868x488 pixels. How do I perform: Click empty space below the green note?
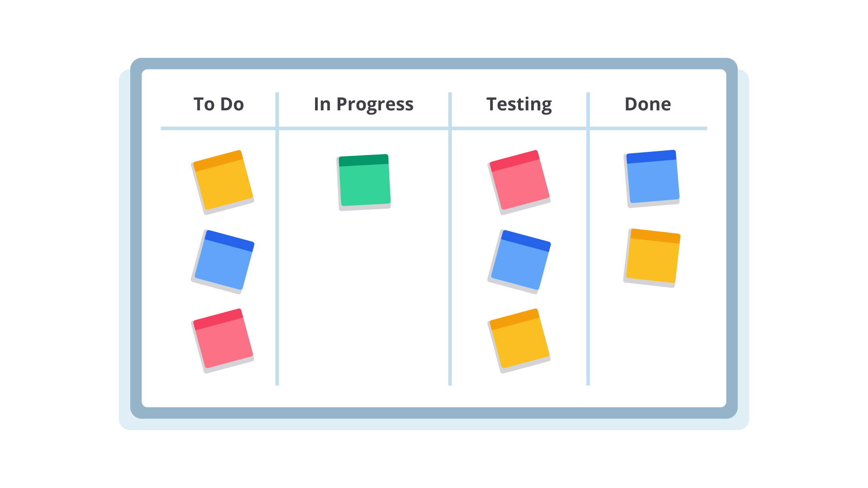(364, 294)
